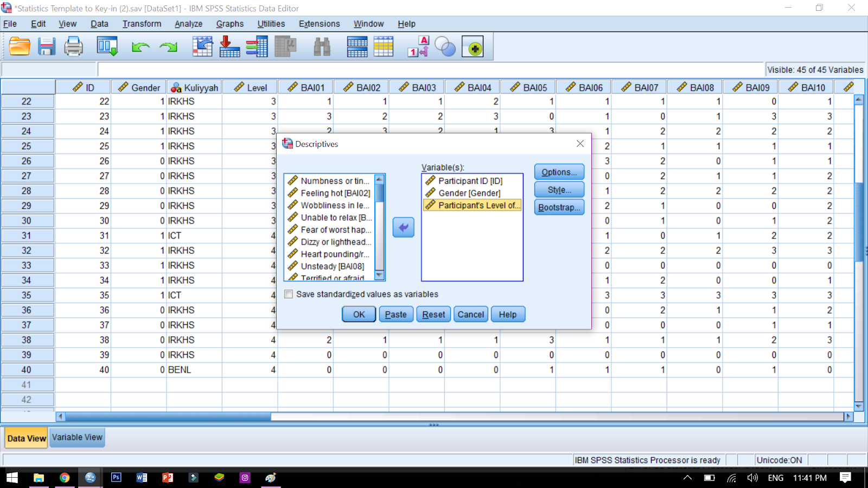Image resolution: width=868 pixels, height=488 pixels.
Task: Click the Help button in Descriptives
Action: [508, 314]
